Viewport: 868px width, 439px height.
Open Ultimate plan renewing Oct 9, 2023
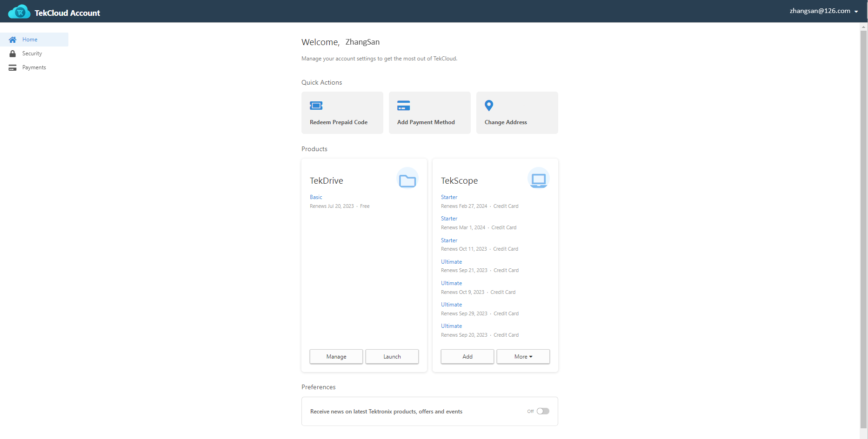click(451, 283)
